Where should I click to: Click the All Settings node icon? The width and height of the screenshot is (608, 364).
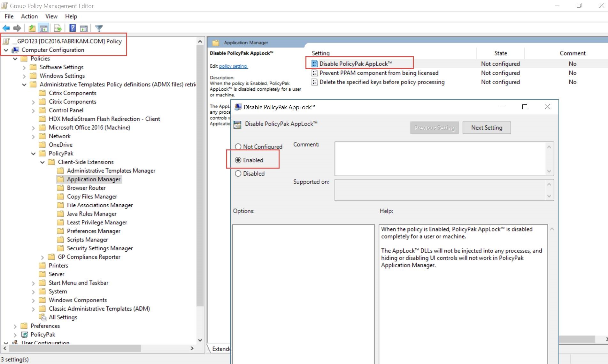point(42,317)
